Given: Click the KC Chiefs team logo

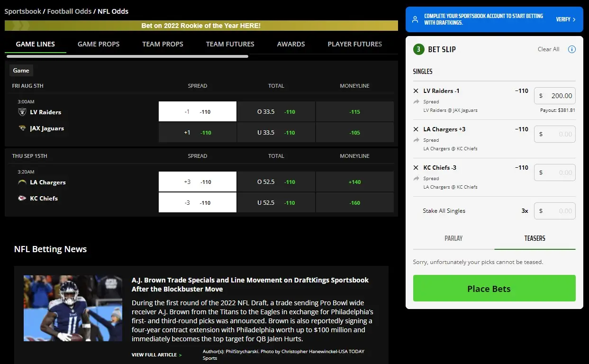Looking at the screenshot, I should (22, 198).
